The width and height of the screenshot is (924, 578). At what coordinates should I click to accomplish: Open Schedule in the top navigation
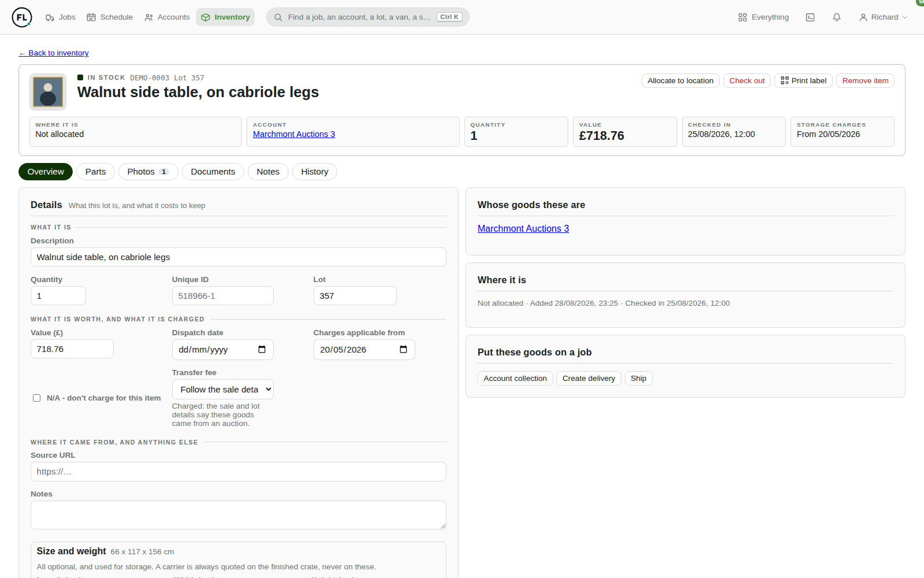click(x=110, y=17)
